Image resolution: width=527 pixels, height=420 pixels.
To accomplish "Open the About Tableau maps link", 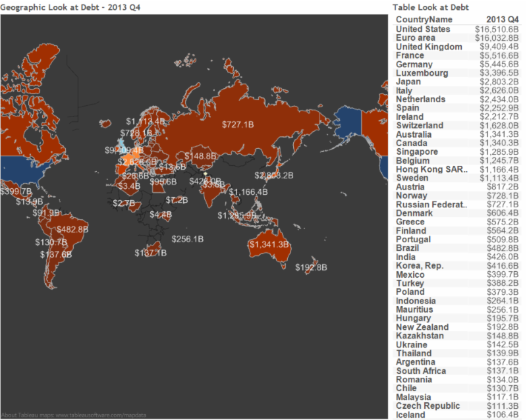I will [74, 415].
